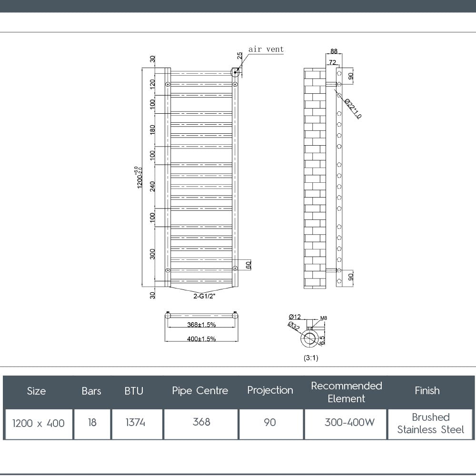Select the top view bar drawing
The width and height of the screenshot is (476, 476).
[x=201, y=316]
